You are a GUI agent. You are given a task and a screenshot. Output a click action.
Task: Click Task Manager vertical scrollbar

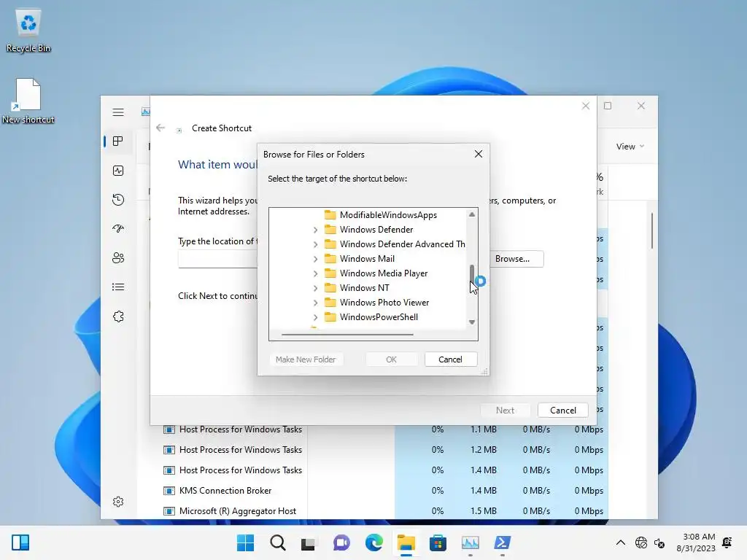tap(651, 230)
